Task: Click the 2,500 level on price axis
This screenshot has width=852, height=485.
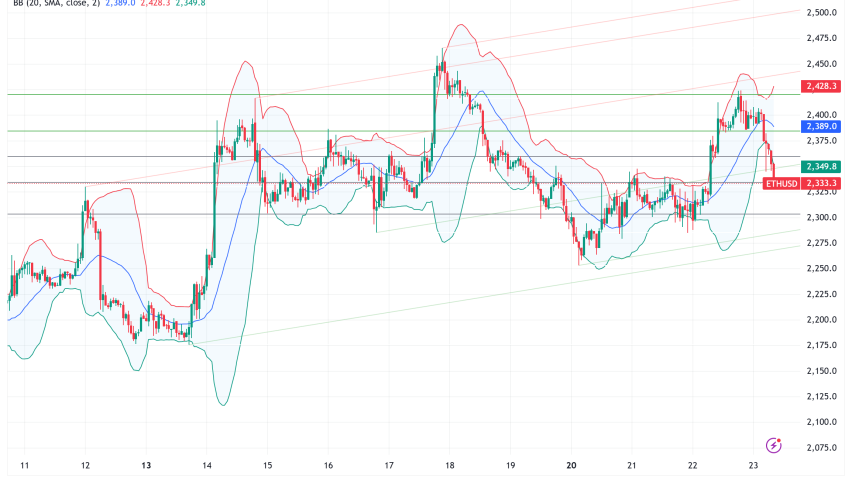Action: click(x=821, y=13)
